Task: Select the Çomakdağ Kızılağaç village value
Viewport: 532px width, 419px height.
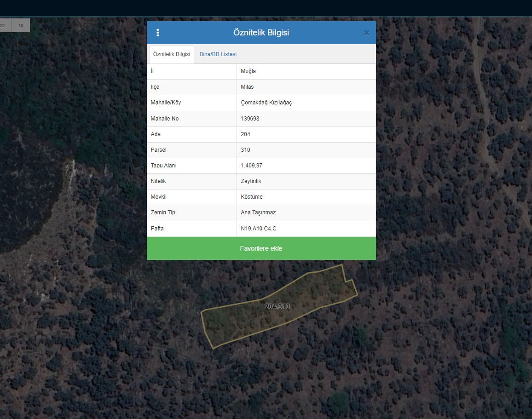Action: 266,103
